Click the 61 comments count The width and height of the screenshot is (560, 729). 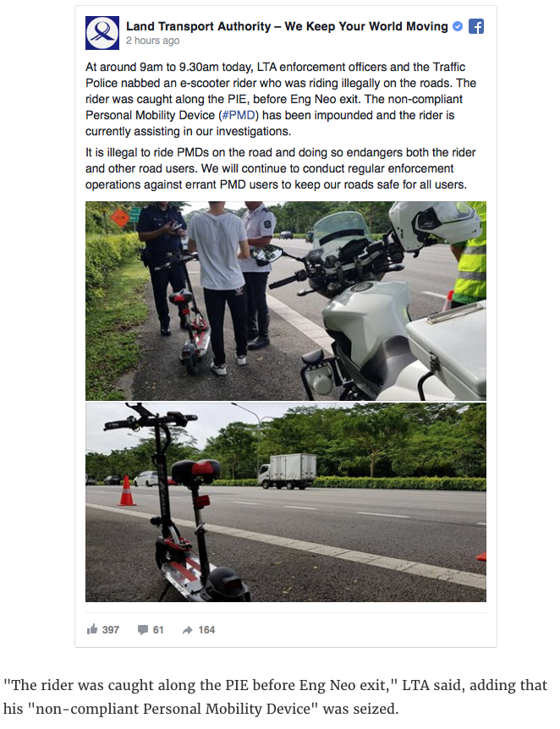tap(158, 630)
